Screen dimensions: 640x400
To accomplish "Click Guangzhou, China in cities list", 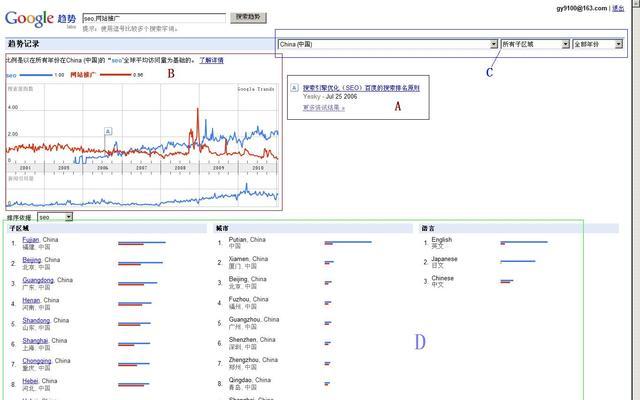I will tap(254, 319).
